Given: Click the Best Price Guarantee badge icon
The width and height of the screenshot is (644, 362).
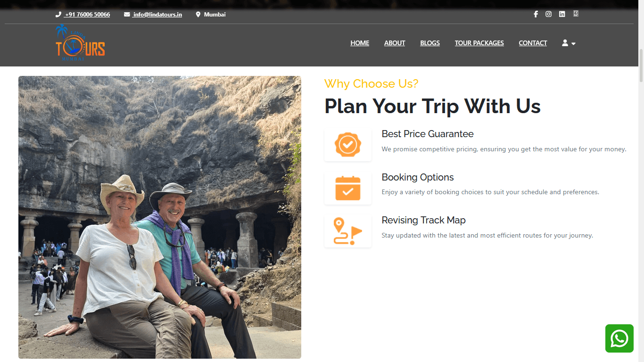Looking at the screenshot, I should (348, 145).
